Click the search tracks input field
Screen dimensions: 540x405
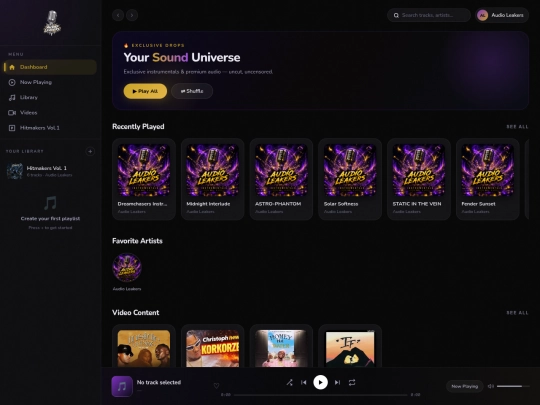pyautogui.click(x=429, y=15)
